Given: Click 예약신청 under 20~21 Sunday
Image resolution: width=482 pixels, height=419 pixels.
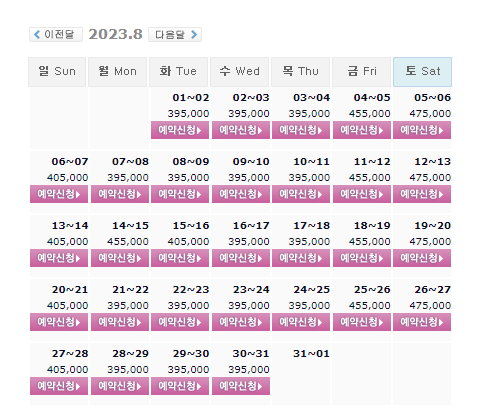Looking at the screenshot, I should (x=59, y=322).
